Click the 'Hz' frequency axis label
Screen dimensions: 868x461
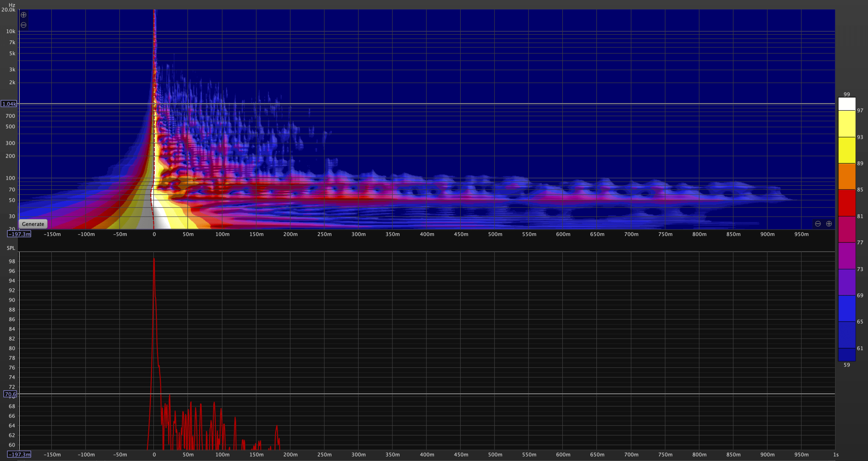(12, 5)
